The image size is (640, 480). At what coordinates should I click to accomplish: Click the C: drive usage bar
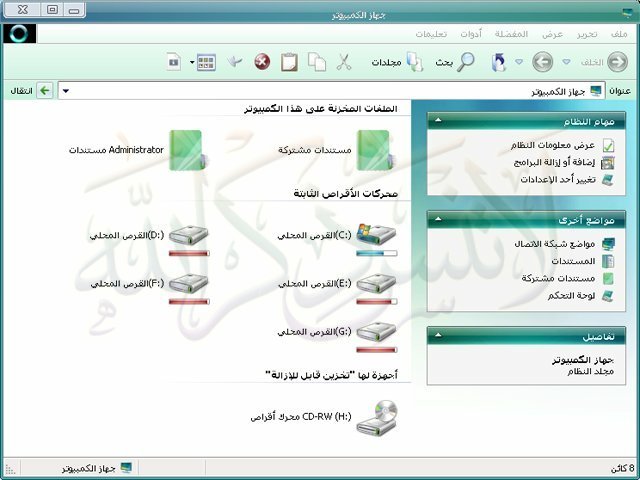(x=376, y=253)
